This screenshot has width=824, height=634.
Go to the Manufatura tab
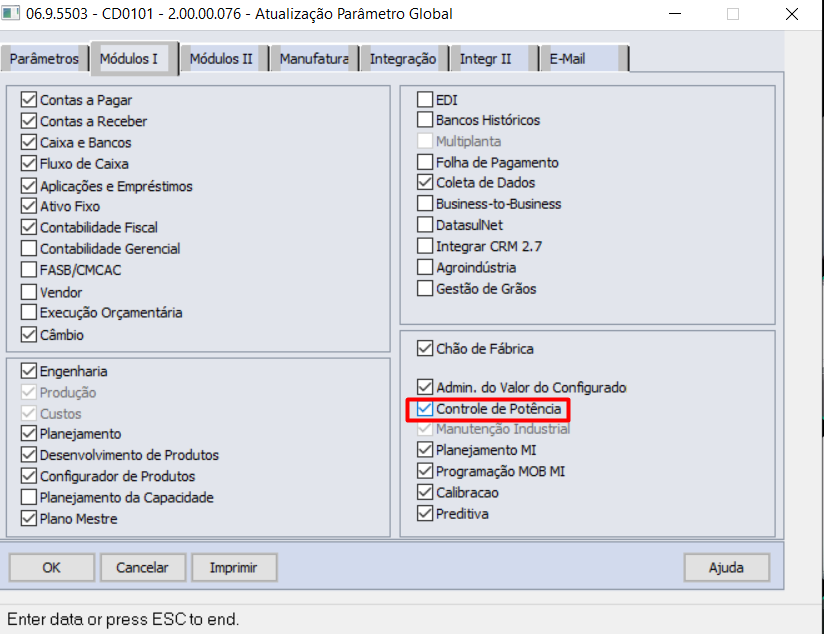pos(314,58)
